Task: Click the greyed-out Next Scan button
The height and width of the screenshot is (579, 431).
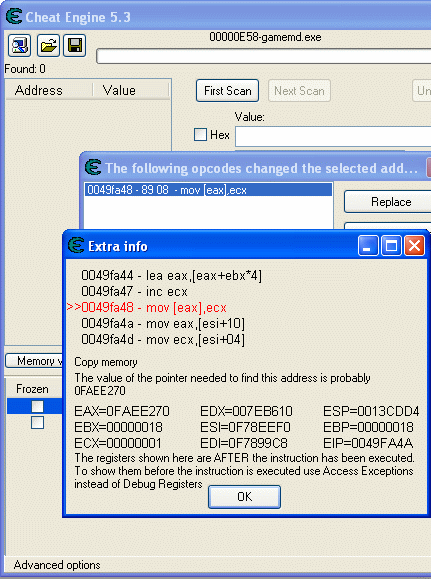Action: (x=299, y=91)
